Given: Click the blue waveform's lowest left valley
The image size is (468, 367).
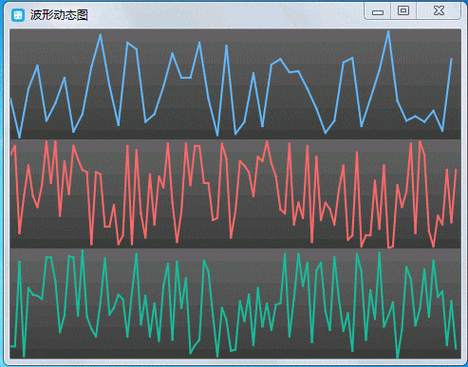Looking at the screenshot, I should click(x=19, y=136).
